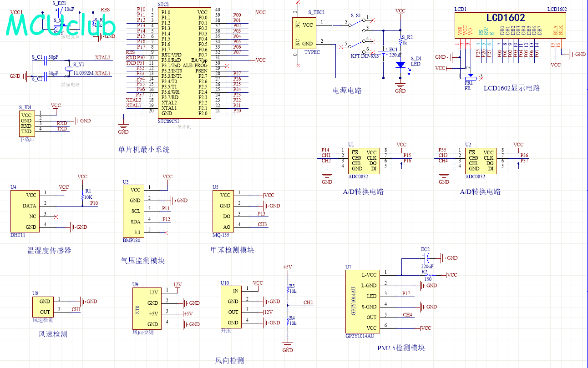The image size is (588, 368).
Task: Click the S_JD1 download port header
Action: click(x=26, y=124)
